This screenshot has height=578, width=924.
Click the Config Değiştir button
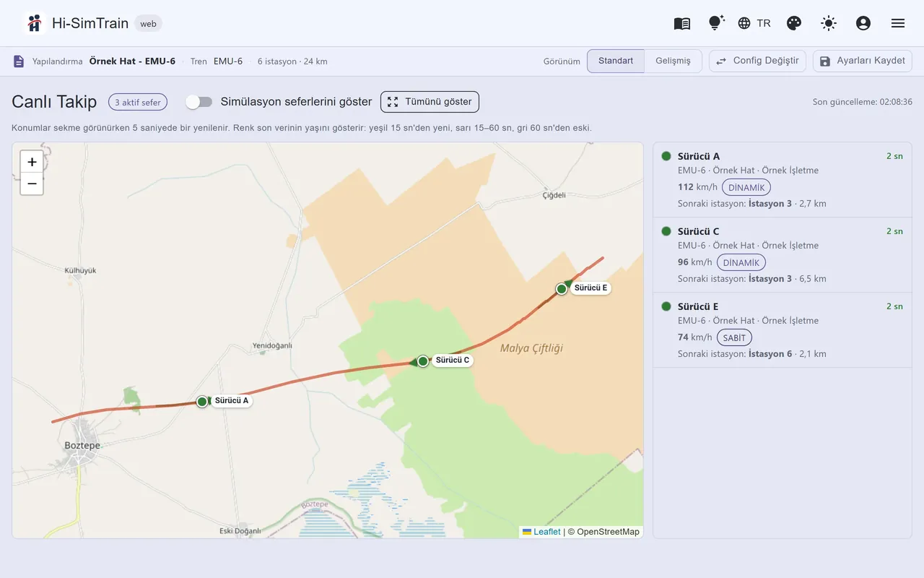click(x=757, y=61)
